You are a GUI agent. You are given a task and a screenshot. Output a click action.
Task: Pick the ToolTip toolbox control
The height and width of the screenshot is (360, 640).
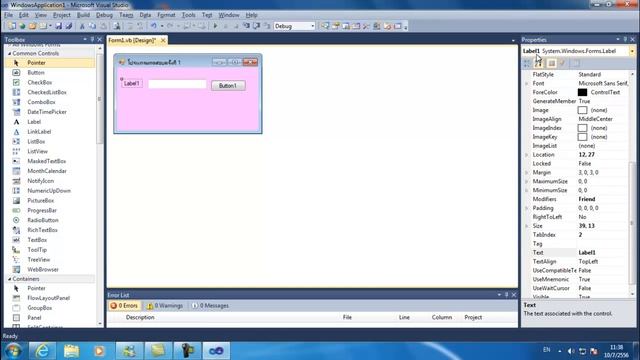37,250
